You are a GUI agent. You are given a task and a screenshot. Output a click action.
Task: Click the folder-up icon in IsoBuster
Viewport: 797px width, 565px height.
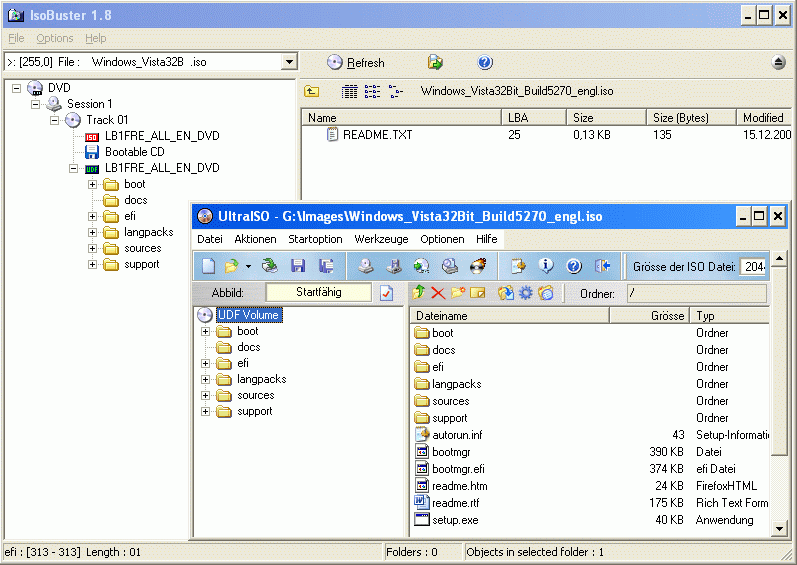pos(312,91)
